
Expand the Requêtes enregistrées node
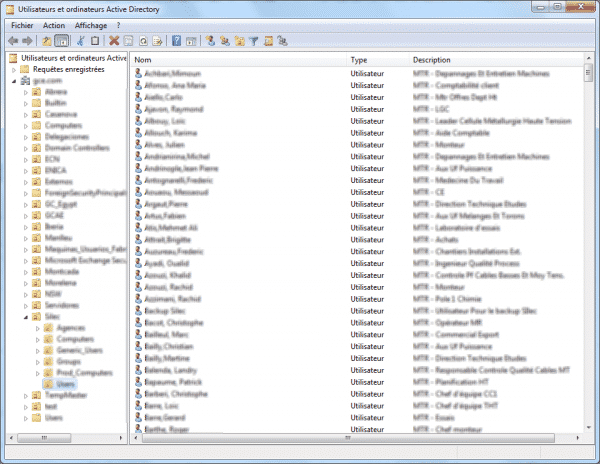coord(14,70)
